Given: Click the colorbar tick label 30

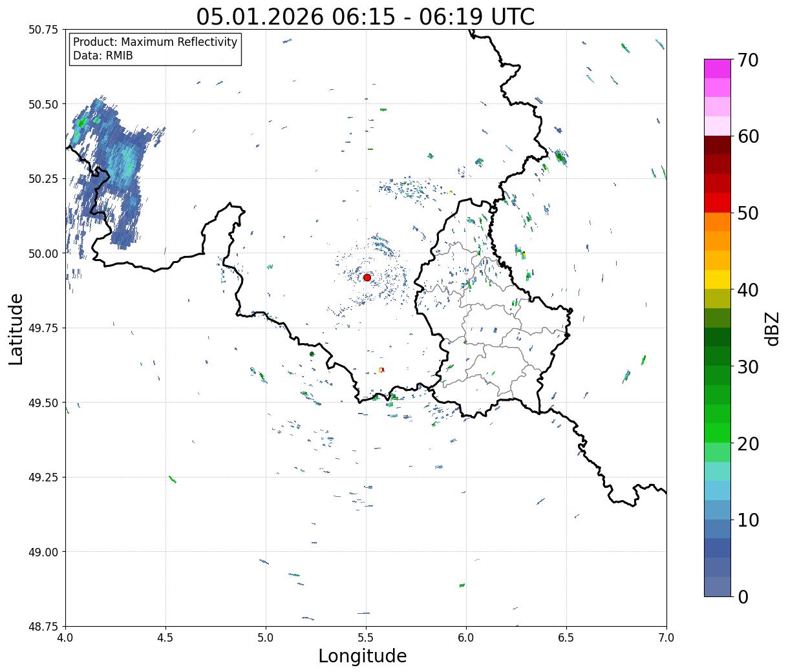Looking at the screenshot, I should [x=747, y=367].
